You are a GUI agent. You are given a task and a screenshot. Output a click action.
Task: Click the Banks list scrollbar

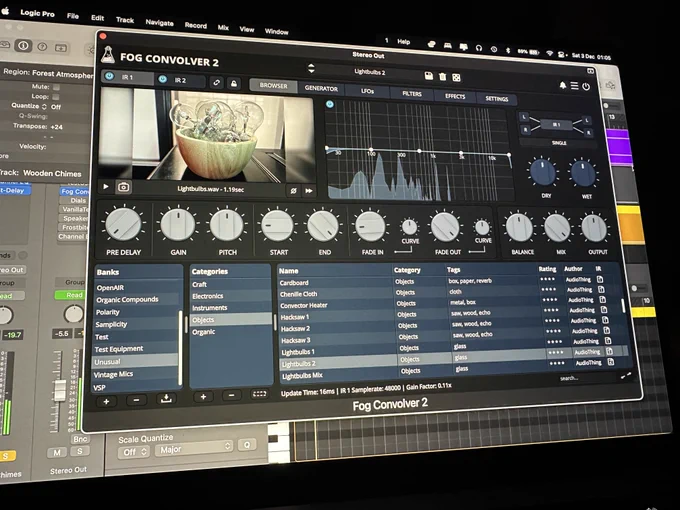click(180, 347)
